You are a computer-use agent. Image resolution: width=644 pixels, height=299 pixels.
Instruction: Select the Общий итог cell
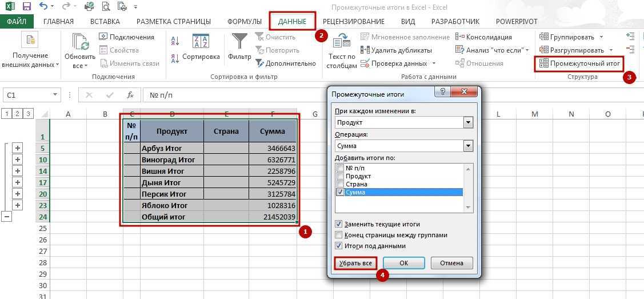click(x=172, y=217)
